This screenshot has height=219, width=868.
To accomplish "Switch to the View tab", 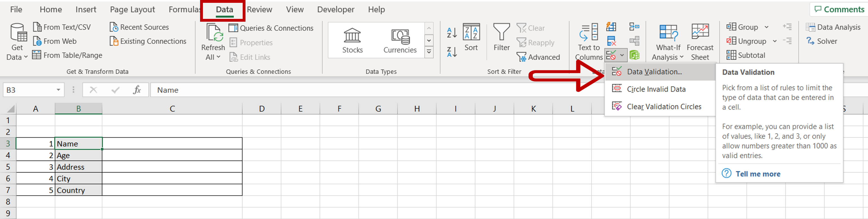I will pos(295,9).
